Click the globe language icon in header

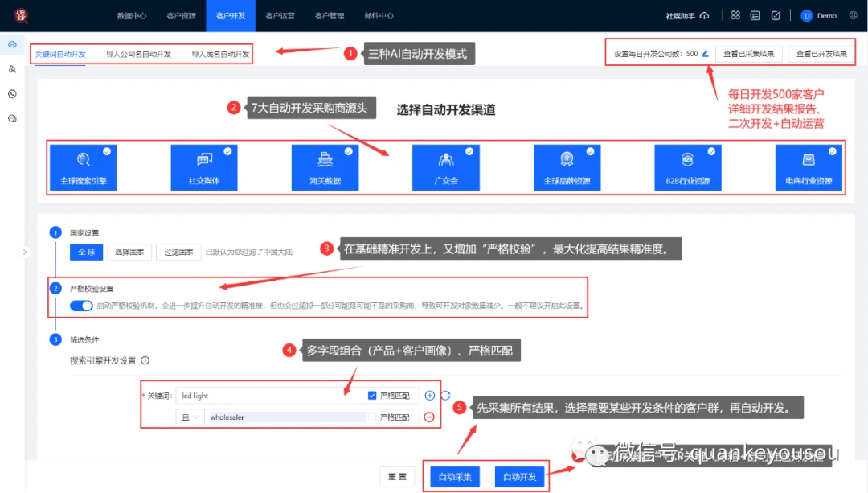click(x=854, y=15)
